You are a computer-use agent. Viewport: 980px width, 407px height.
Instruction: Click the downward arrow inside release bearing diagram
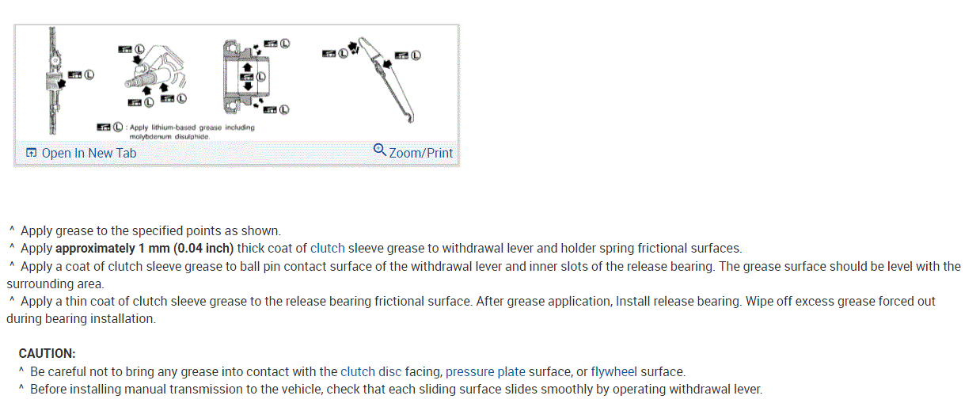pos(247,86)
